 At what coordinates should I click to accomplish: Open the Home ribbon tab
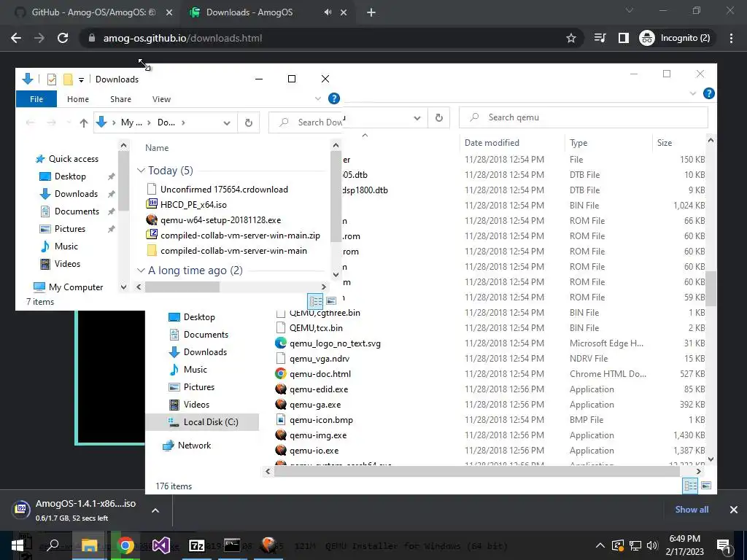(77, 99)
